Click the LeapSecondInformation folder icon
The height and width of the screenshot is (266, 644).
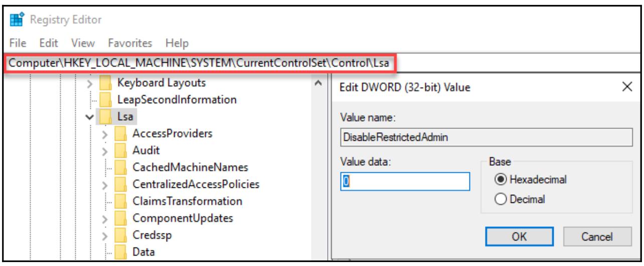pos(106,100)
